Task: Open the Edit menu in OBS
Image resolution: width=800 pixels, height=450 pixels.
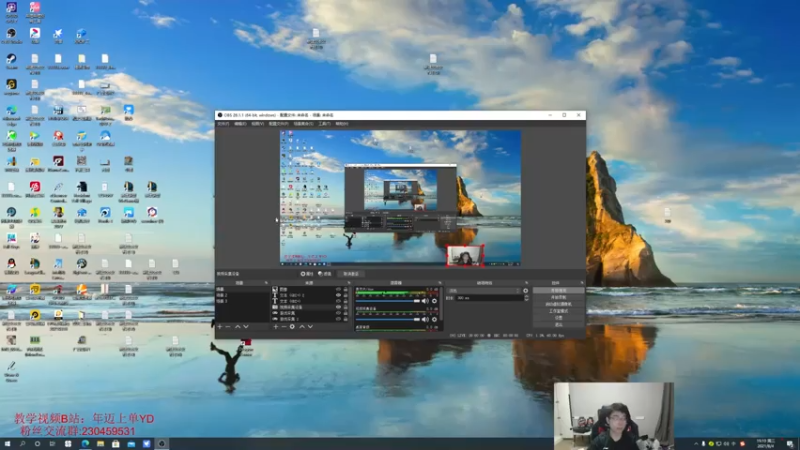Action: [240, 123]
